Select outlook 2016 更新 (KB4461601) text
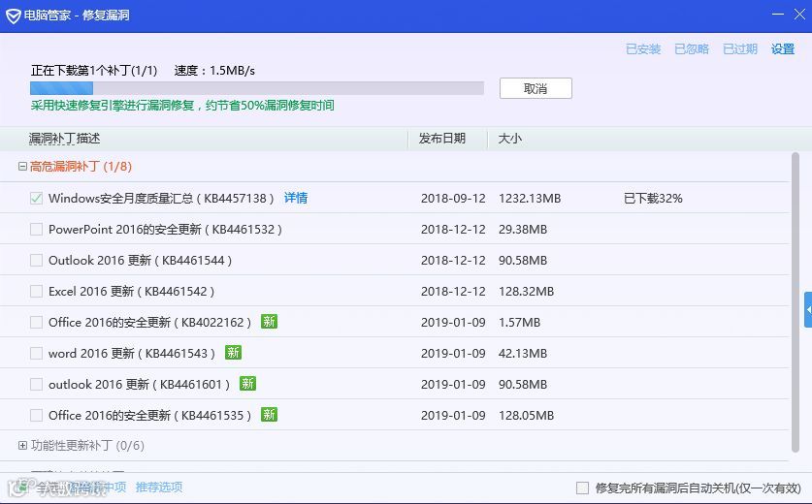812x504 pixels. (x=139, y=385)
